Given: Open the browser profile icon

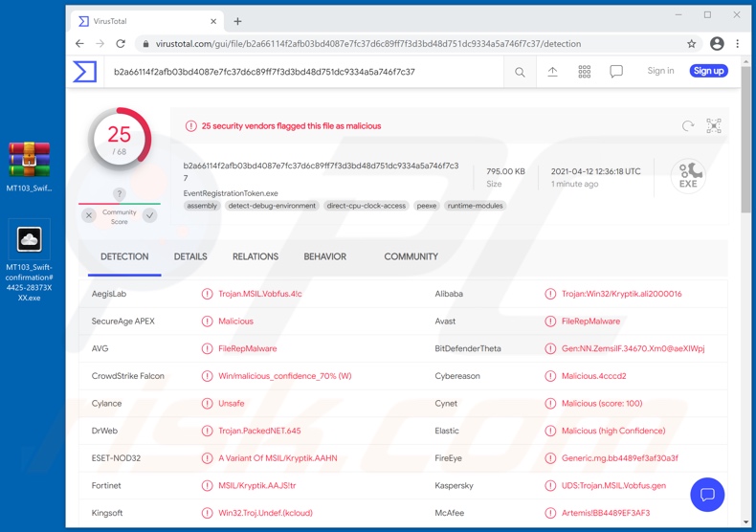Looking at the screenshot, I should coord(717,44).
